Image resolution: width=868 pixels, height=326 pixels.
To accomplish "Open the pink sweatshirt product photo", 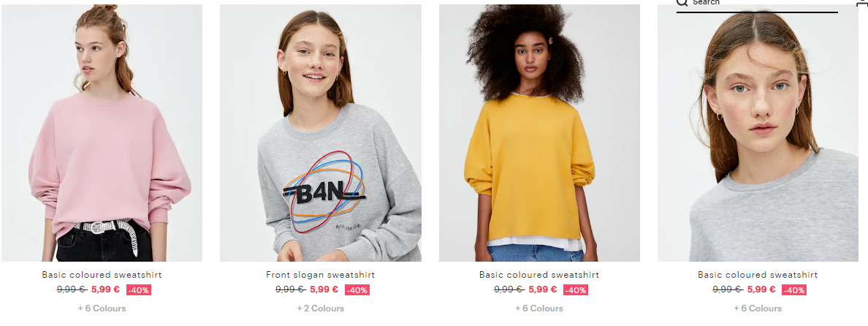I will click(102, 133).
